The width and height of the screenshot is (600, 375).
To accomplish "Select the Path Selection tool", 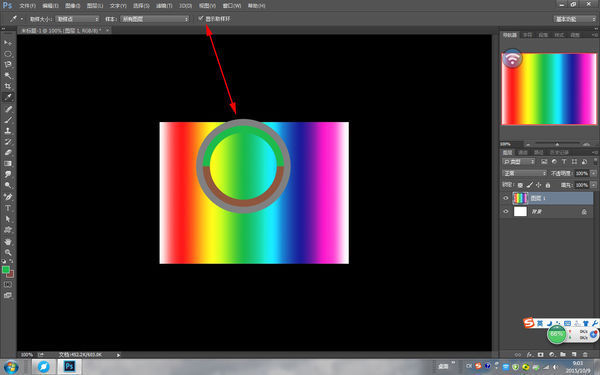I will click(8, 219).
